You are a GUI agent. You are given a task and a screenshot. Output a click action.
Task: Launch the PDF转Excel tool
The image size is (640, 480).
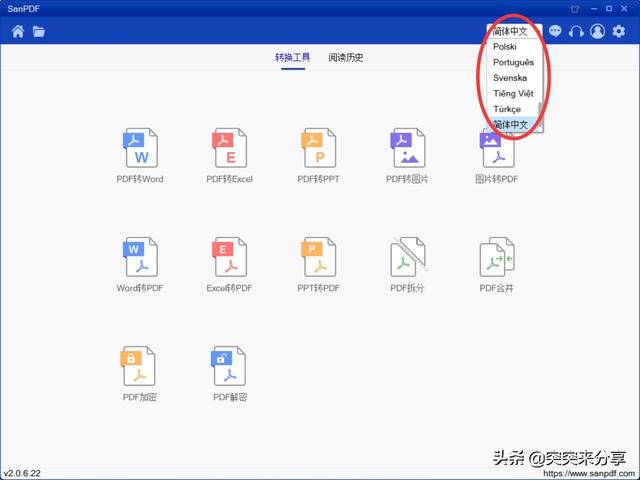(229, 156)
